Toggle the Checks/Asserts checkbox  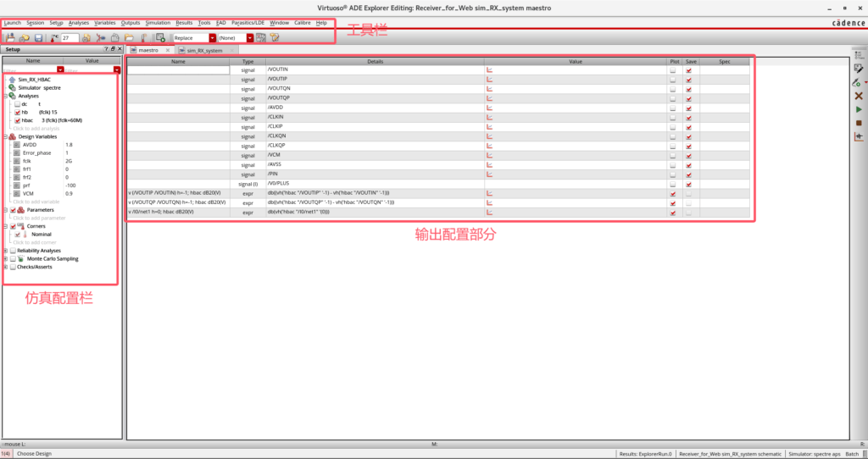click(x=13, y=267)
